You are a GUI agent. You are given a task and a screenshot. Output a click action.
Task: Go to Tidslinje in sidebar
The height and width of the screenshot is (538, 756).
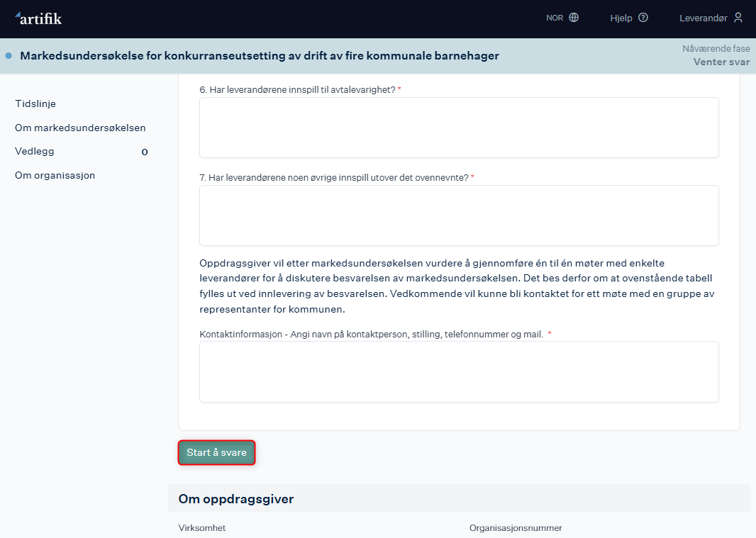[35, 103]
